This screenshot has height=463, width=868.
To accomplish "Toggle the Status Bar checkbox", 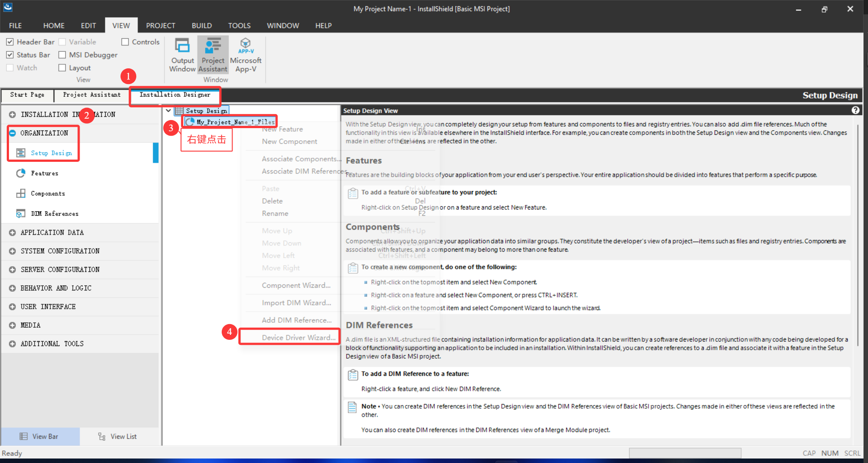I will coord(9,55).
